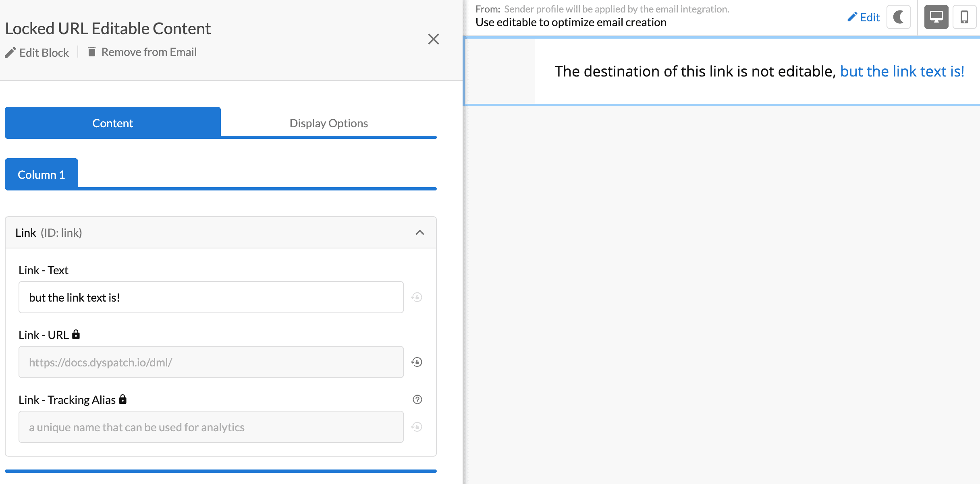Select the Content tab
The width and height of the screenshot is (980, 484).
tap(112, 123)
